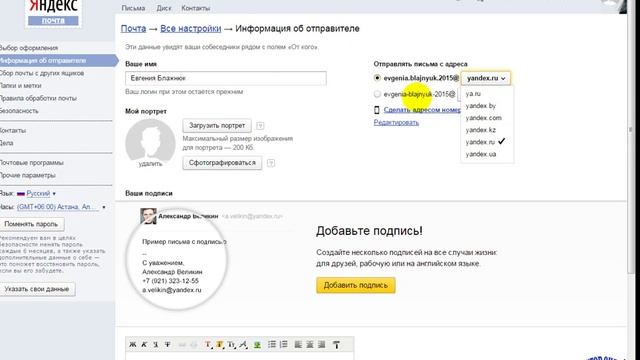The height and width of the screenshot is (360, 640).
Task: Click the Добавить подпись button
Action: [356, 285]
